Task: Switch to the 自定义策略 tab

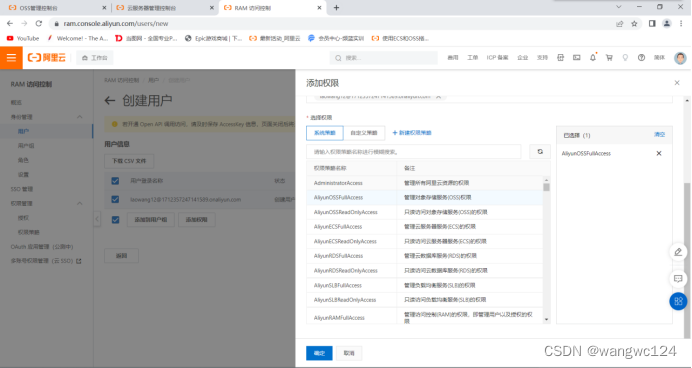Action: click(x=364, y=133)
